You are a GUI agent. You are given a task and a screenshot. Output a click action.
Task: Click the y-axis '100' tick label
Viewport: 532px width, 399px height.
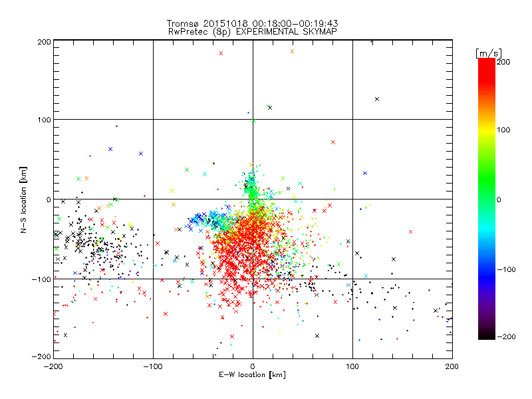tap(44, 120)
